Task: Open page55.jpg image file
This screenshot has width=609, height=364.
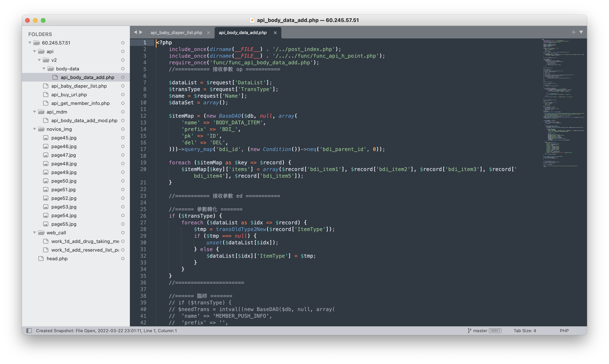Action: pos(64,224)
